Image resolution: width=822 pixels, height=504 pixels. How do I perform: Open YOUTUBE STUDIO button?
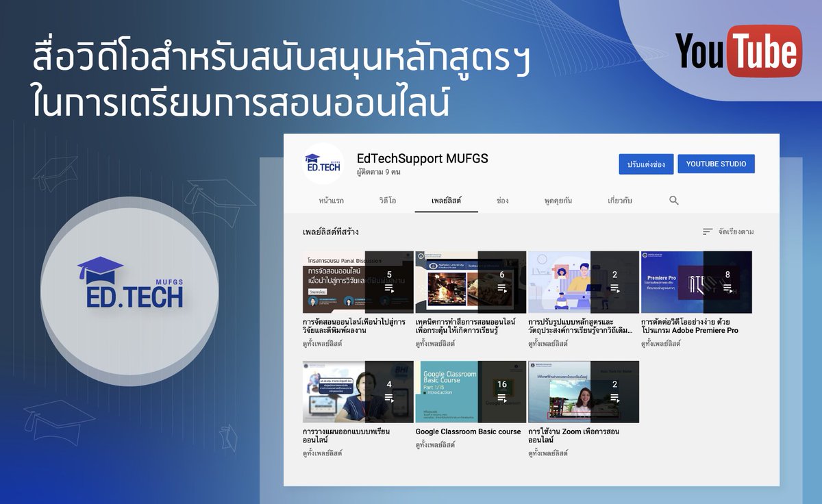(717, 164)
